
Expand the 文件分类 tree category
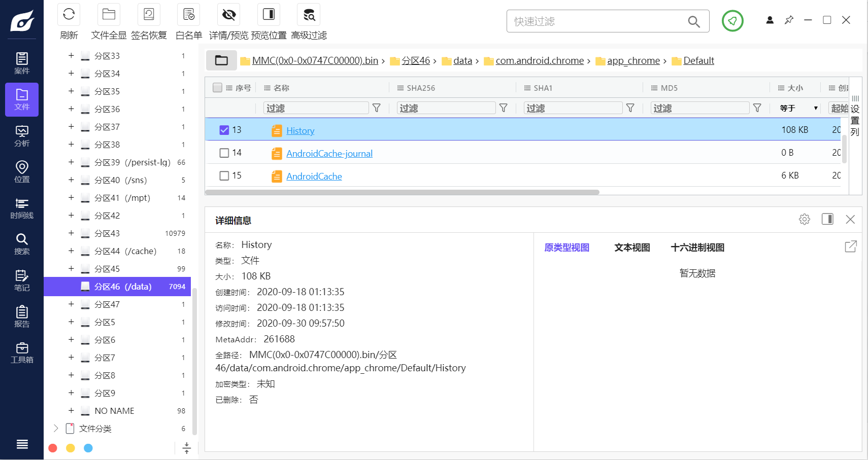pos(56,429)
